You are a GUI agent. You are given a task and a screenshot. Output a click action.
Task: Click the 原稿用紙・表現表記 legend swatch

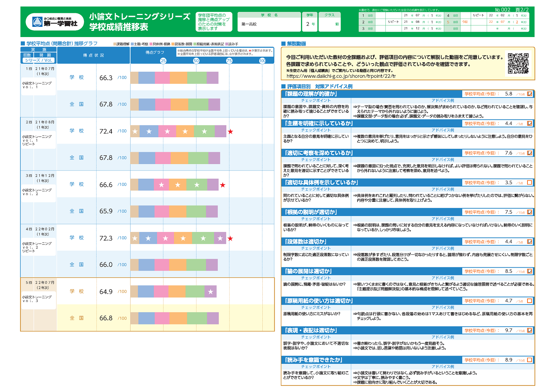195,44
